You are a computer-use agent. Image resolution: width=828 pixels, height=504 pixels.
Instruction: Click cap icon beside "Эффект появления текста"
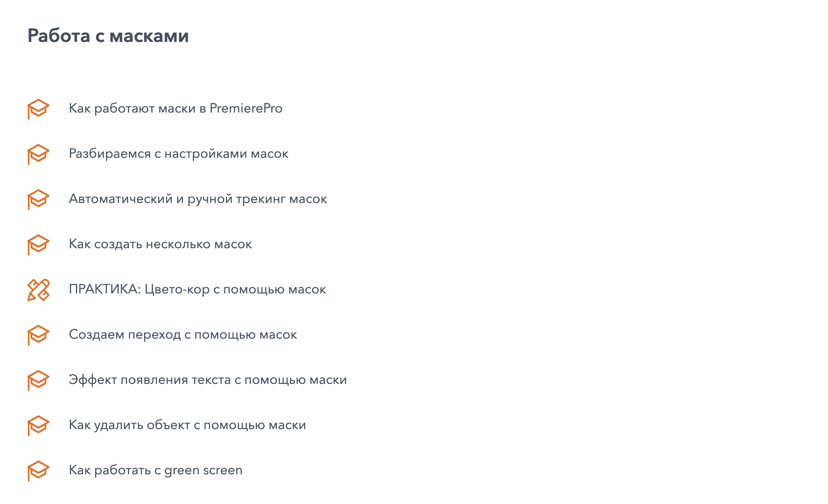click(38, 380)
